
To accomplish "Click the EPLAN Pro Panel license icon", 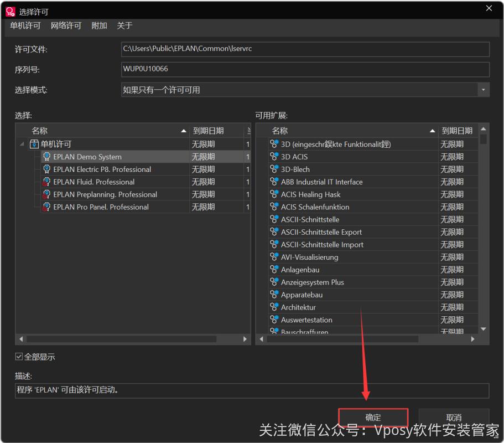I will tap(46, 207).
